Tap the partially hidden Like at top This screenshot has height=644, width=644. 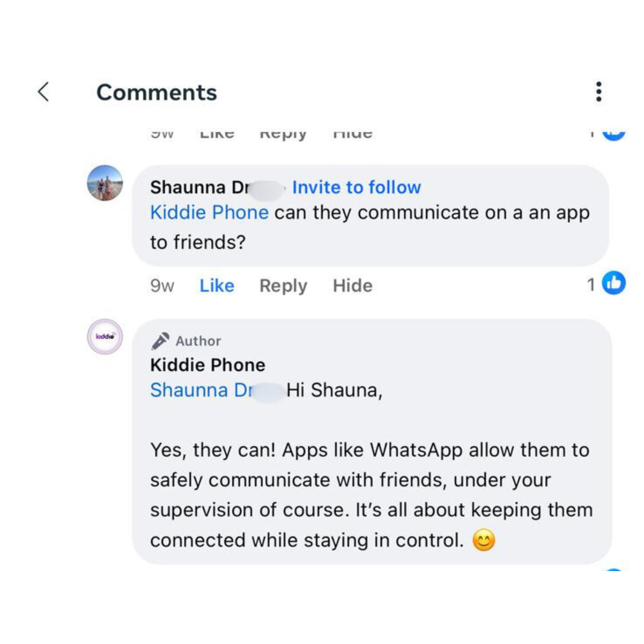coord(217,134)
